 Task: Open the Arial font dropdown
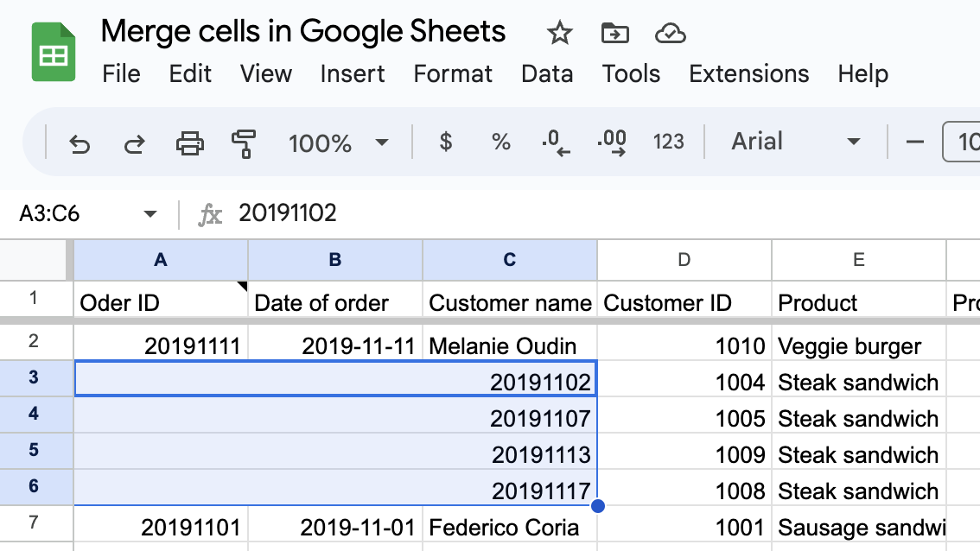point(796,142)
